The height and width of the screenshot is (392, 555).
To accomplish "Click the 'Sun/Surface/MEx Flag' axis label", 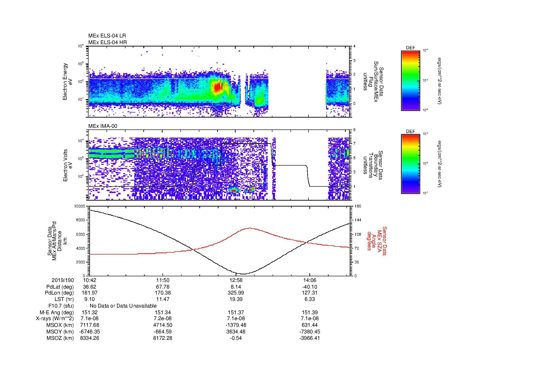I will tap(373, 82).
